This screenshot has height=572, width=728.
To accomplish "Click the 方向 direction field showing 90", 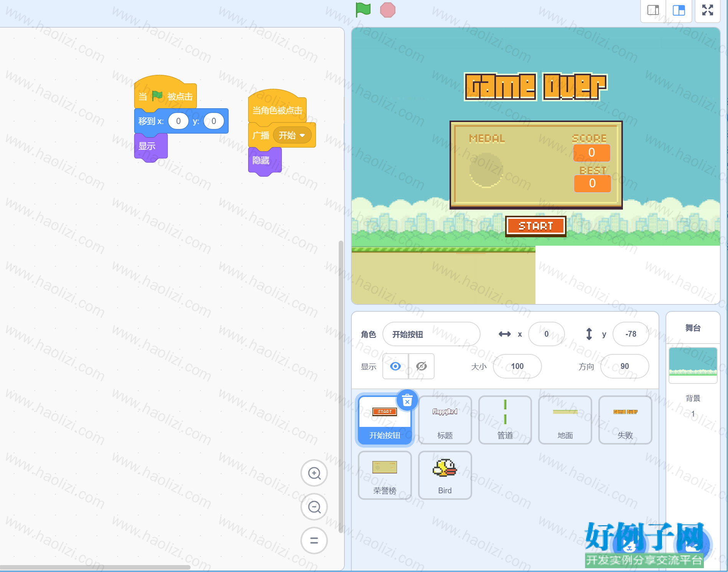I will click(625, 366).
